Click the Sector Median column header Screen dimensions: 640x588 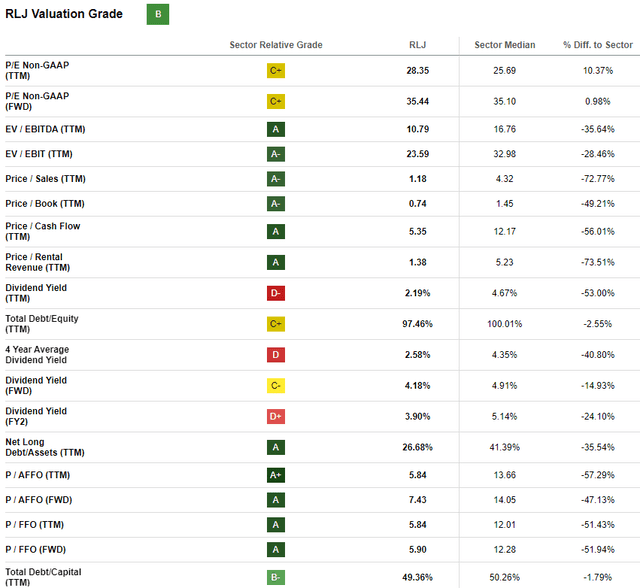[x=505, y=45]
